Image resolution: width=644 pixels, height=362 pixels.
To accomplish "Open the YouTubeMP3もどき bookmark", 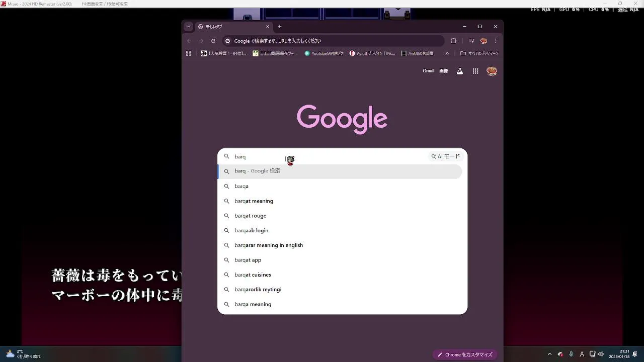I will point(324,53).
